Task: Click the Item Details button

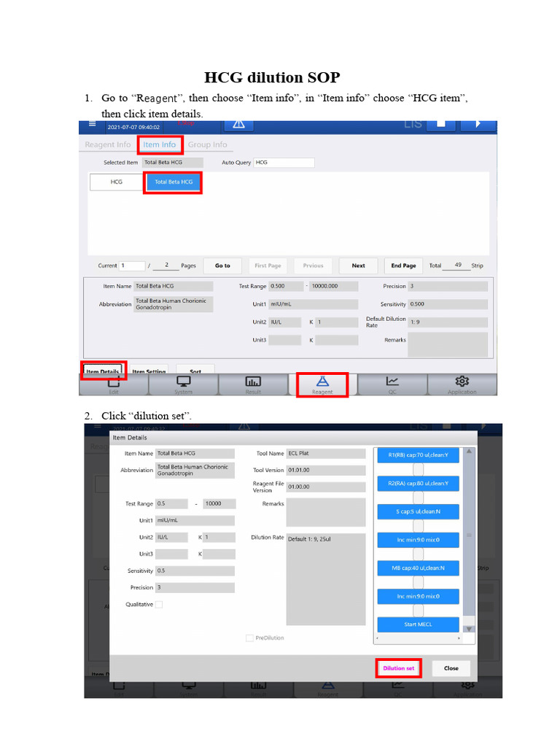Action: point(103,370)
